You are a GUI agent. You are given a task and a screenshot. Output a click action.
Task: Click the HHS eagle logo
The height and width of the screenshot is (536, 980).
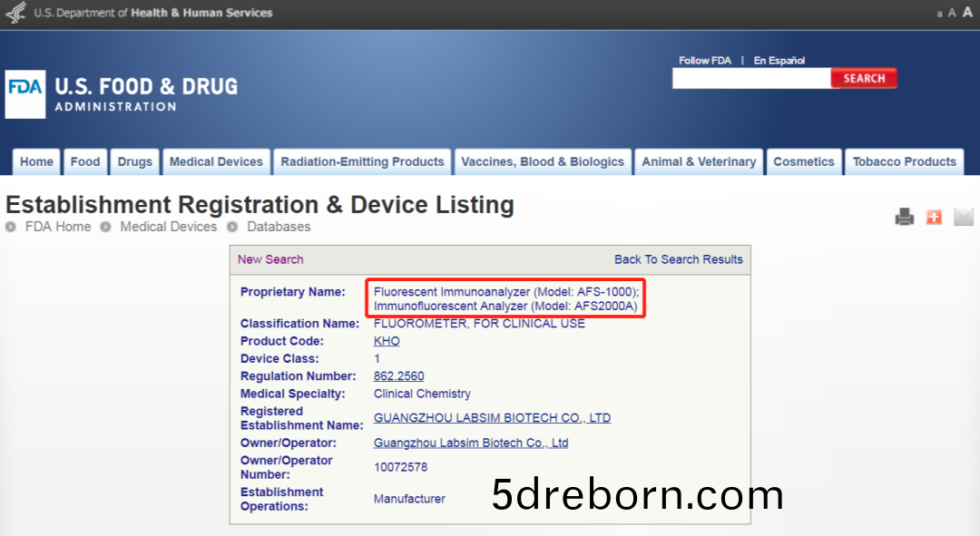point(15,14)
